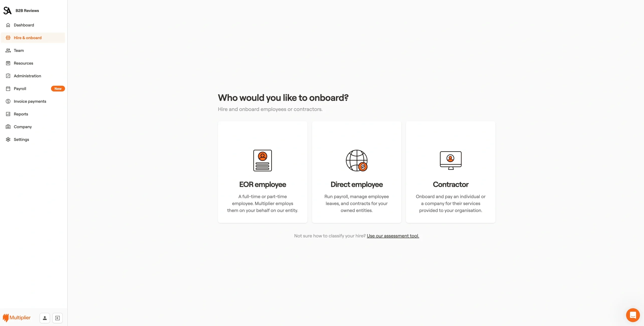
Task: Select the Team sidebar icon
Action: [x=8, y=50]
